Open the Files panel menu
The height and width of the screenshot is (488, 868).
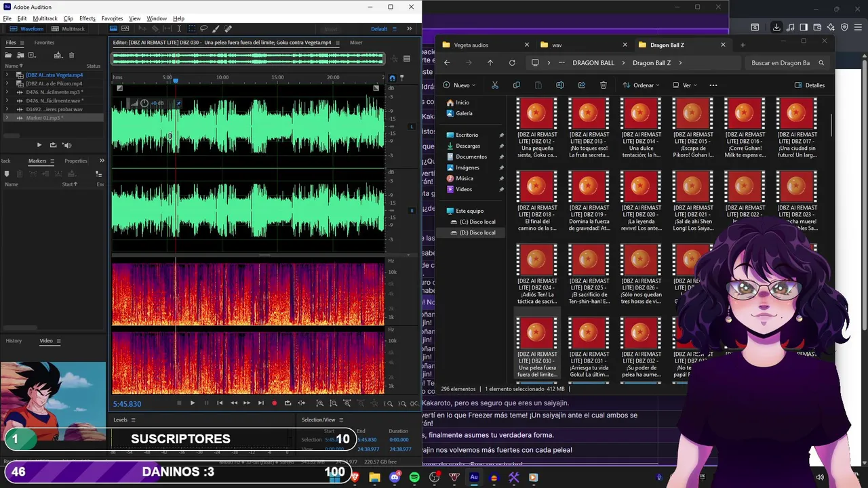coord(22,43)
